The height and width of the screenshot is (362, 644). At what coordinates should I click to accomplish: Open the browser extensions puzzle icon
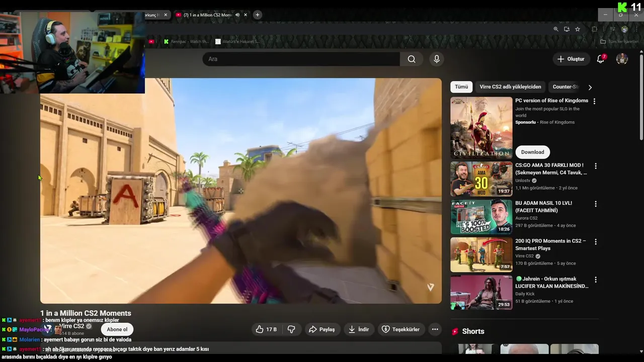[x=594, y=29]
